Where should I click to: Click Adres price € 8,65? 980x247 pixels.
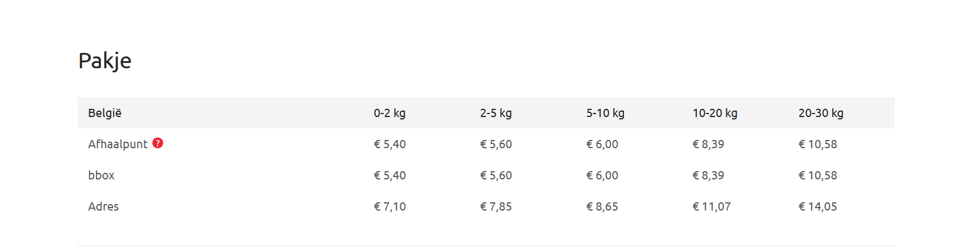tap(602, 206)
